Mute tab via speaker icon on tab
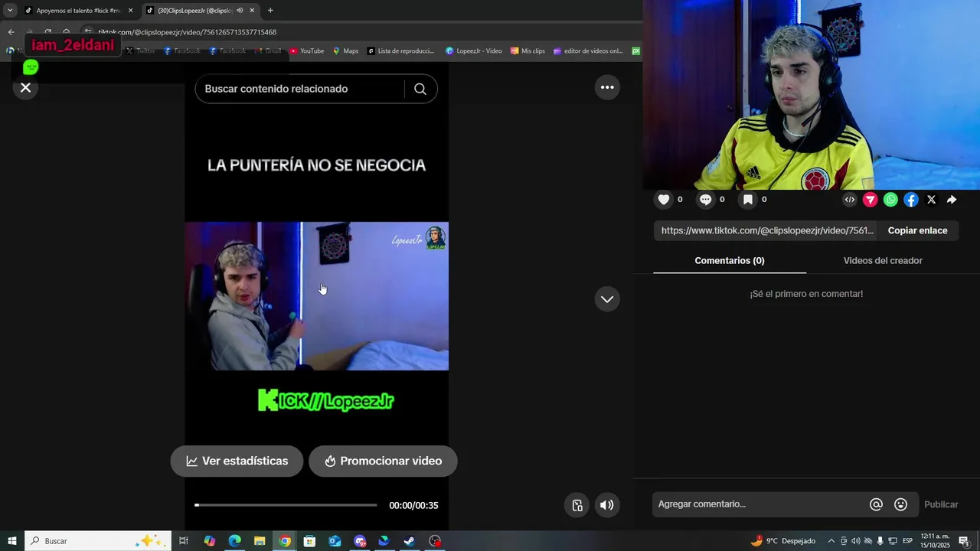Viewport: 980px width, 551px height. point(240,11)
